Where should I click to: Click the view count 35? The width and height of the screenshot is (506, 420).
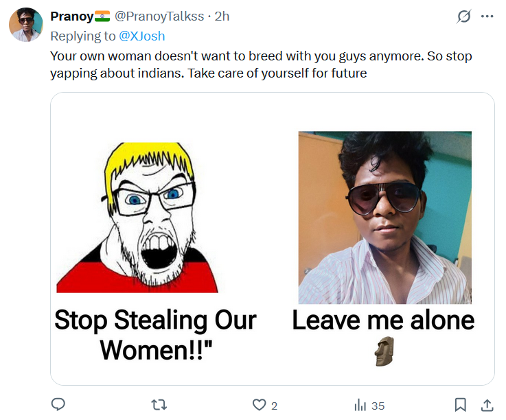tap(378, 406)
